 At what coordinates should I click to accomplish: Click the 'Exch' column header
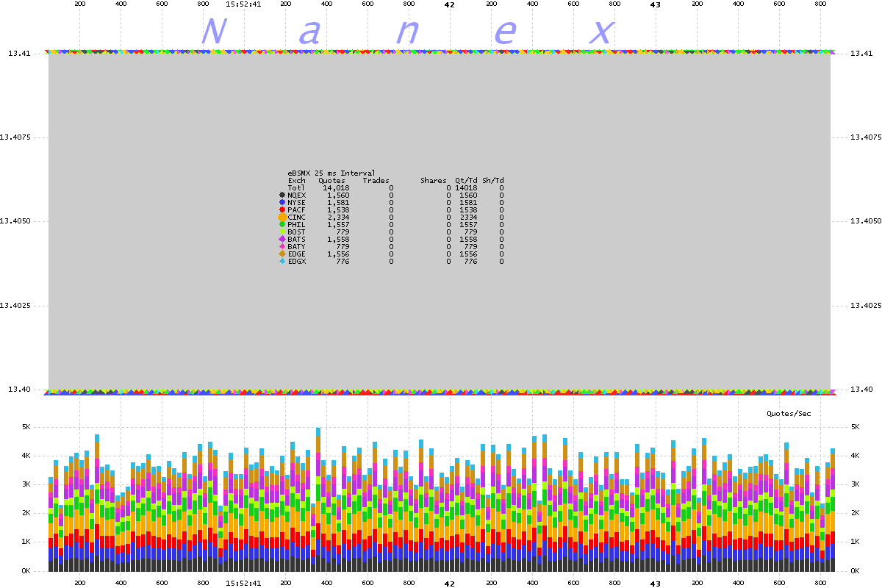point(296,180)
